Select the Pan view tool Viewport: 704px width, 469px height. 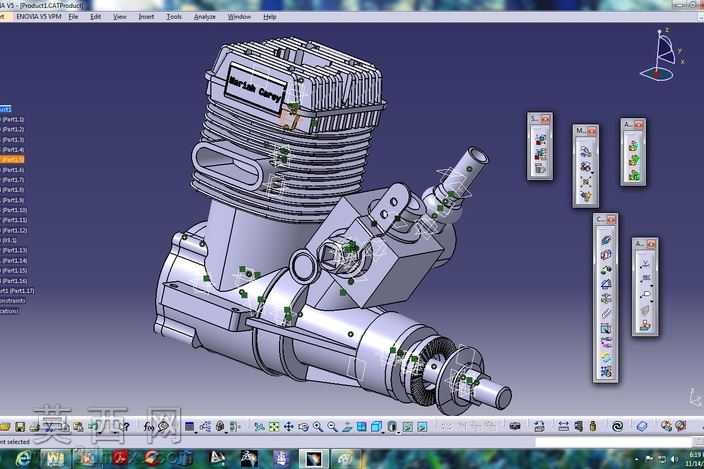pos(289,426)
